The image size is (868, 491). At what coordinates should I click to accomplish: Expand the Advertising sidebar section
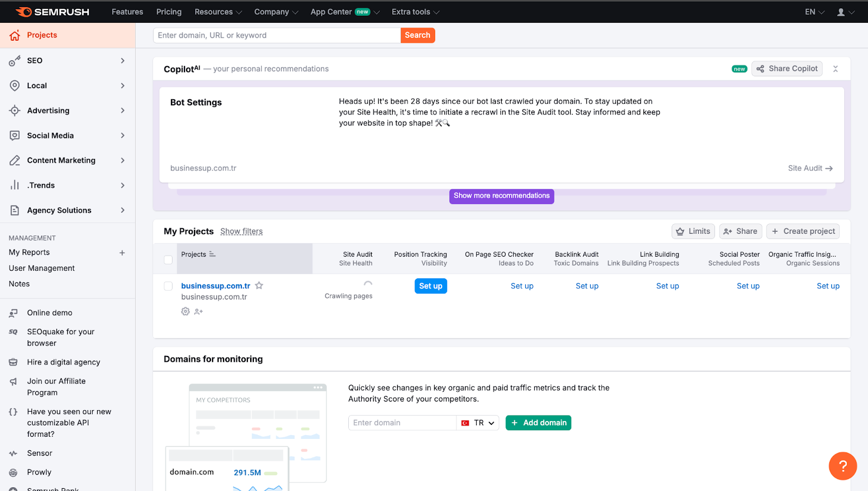pos(123,111)
